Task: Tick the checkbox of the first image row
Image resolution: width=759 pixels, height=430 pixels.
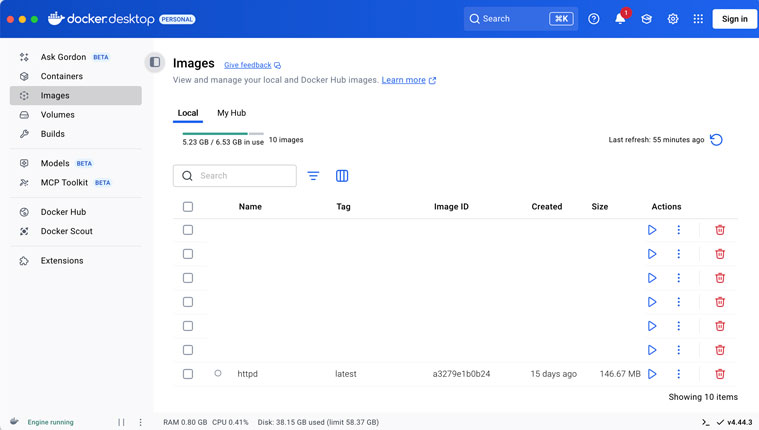Action: pos(188,230)
